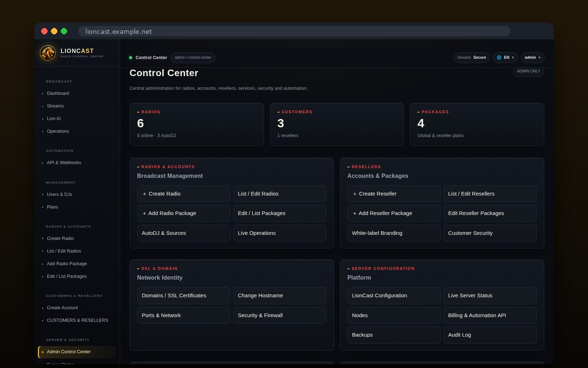Open Ports & Network
Screen dimensions: 588x368
[184, 315]
